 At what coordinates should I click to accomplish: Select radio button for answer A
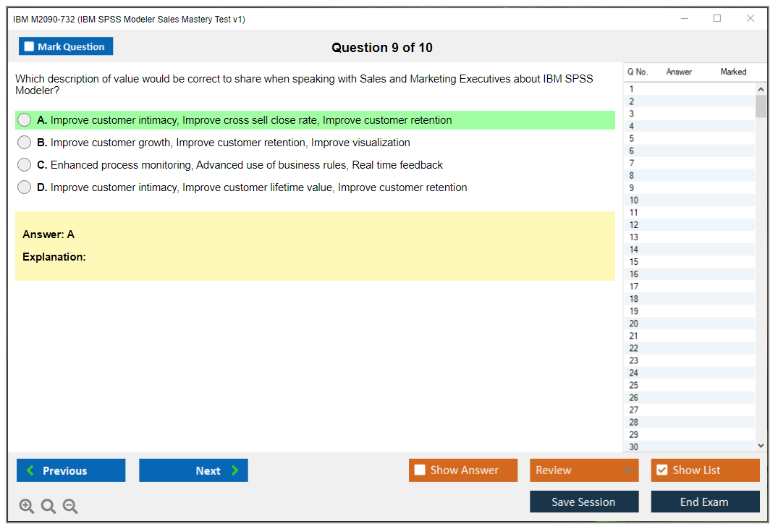(x=25, y=120)
